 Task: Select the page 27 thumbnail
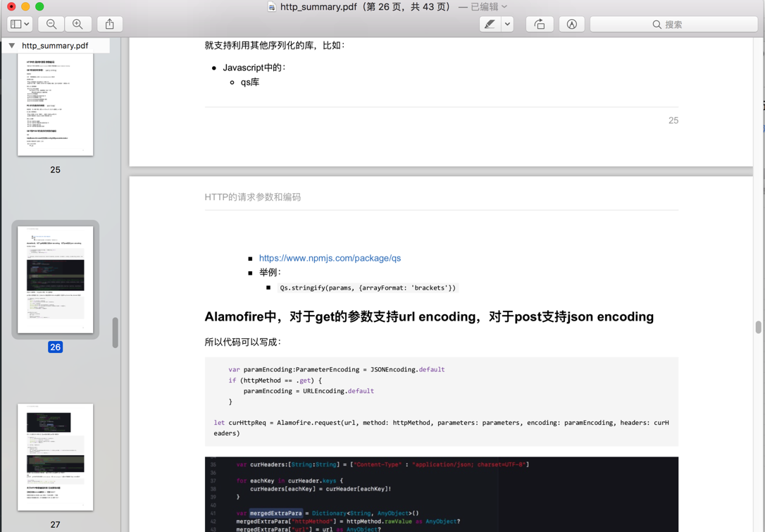[x=55, y=457]
